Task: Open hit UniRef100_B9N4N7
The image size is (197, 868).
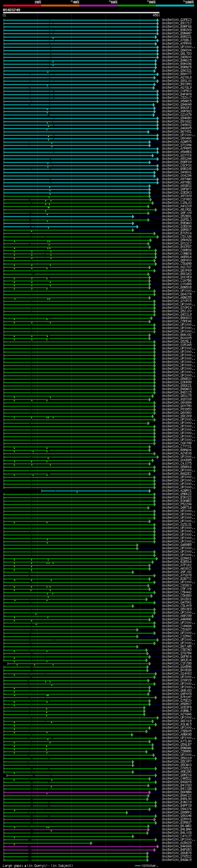Action: coord(176,33)
